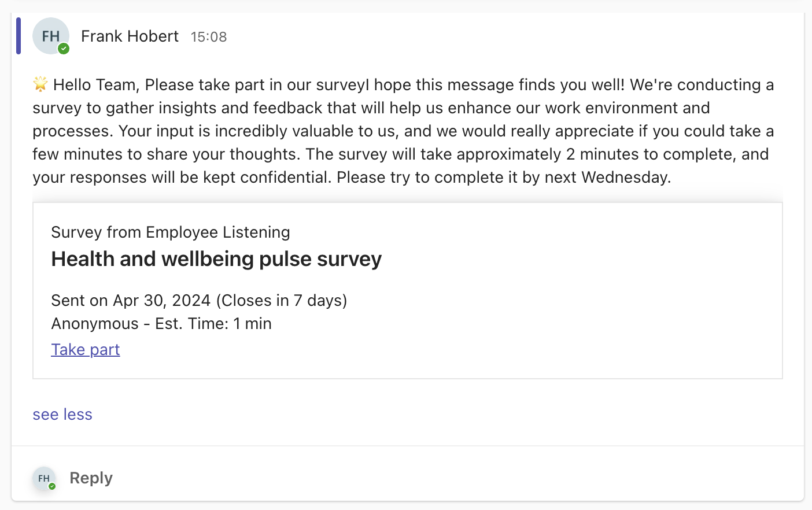812x510 pixels.
Task: Click the Hello Team greeting text
Action: 96,85
